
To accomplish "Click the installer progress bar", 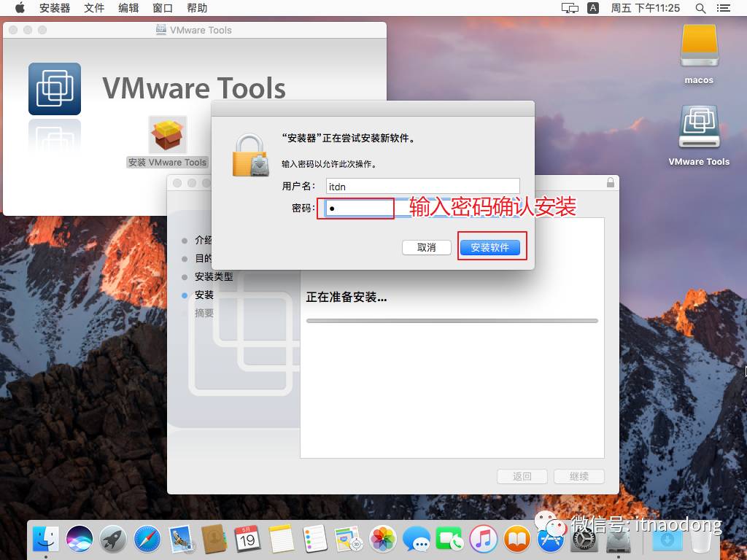I will point(452,321).
